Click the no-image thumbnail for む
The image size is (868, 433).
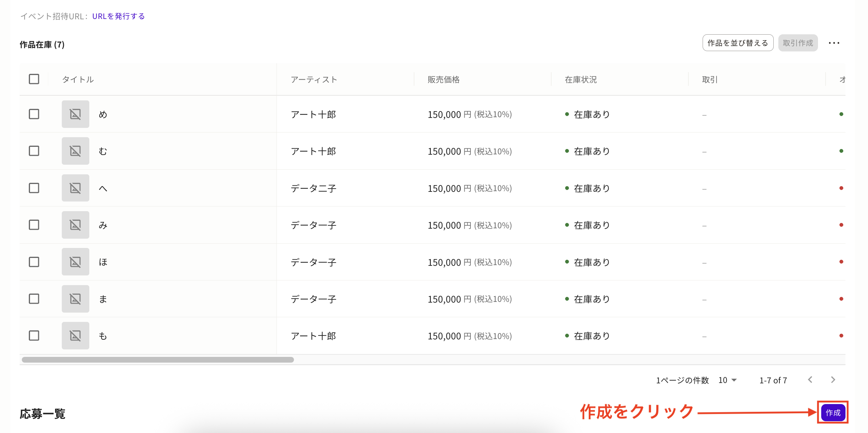75,151
